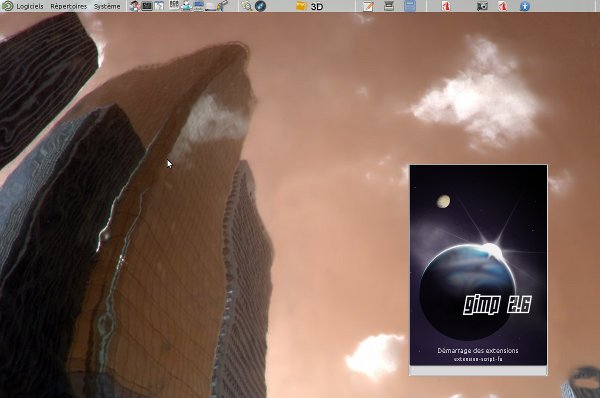Launch the blue globe browser icon
This screenshot has height=398, width=600.
260,6
